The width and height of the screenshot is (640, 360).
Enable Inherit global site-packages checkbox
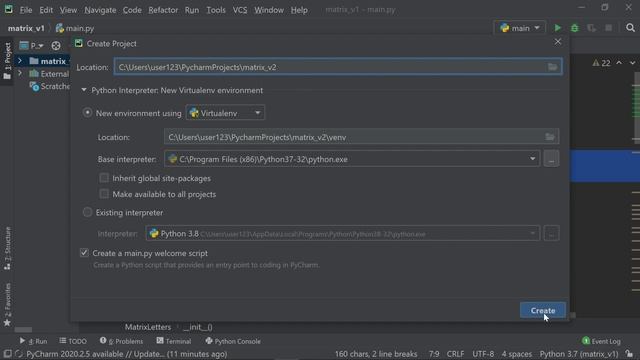point(104,178)
